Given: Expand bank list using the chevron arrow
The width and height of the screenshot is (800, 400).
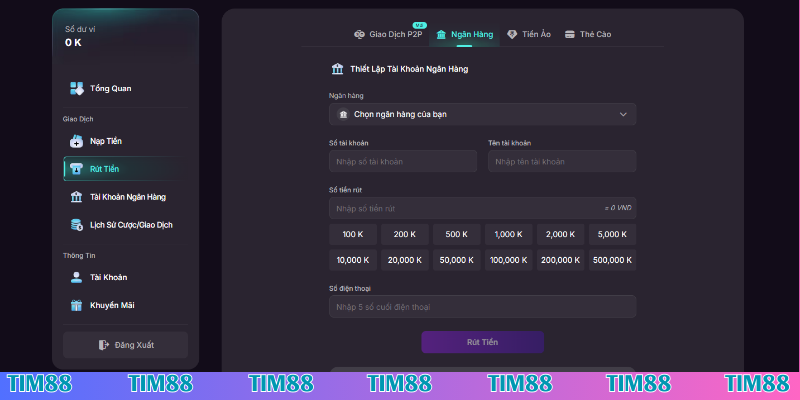Looking at the screenshot, I should point(623,114).
